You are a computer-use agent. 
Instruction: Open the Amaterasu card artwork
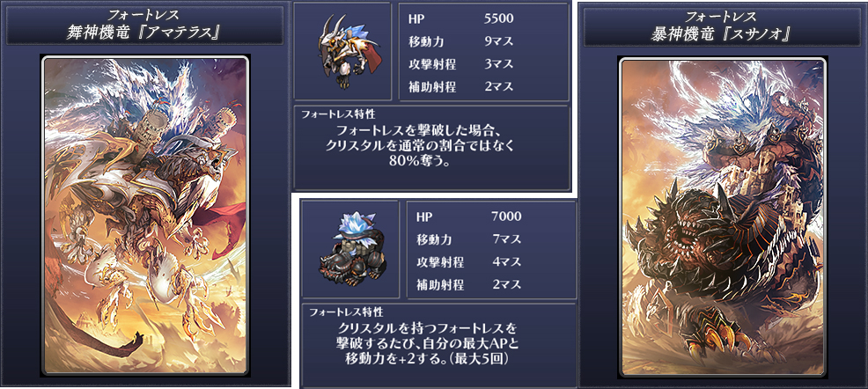145,217
